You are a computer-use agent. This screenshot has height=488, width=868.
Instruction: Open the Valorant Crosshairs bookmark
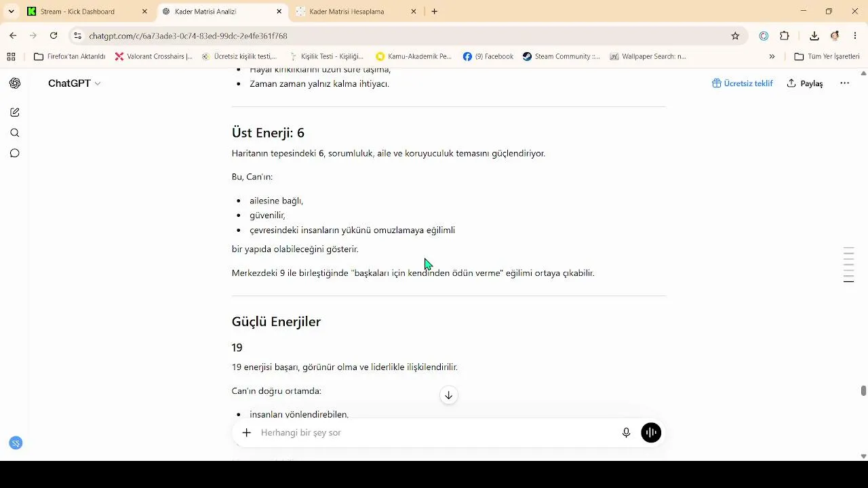coord(154,56)
